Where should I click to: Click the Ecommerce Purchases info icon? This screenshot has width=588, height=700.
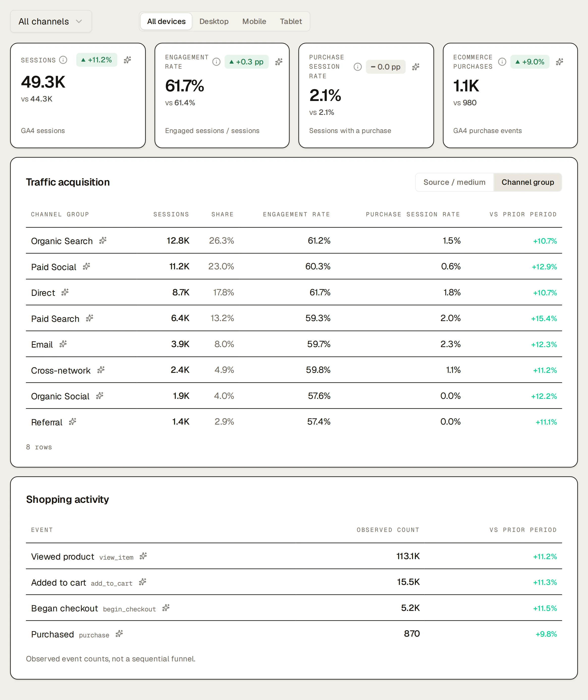coord(502,62)
